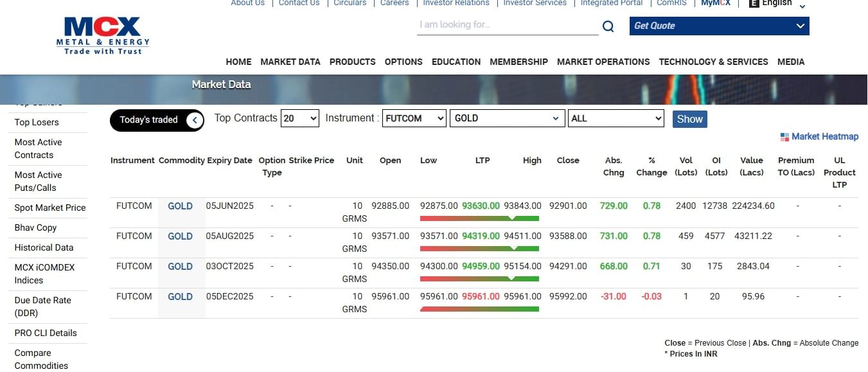The width and height of the screenshot is (868, 372).
Task: Open the Top Contracts count dropdown
Action: click(300, 118)
